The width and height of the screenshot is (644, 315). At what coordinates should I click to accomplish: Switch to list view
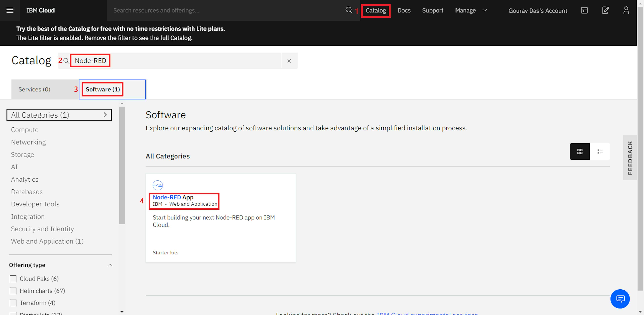(600, 152)
